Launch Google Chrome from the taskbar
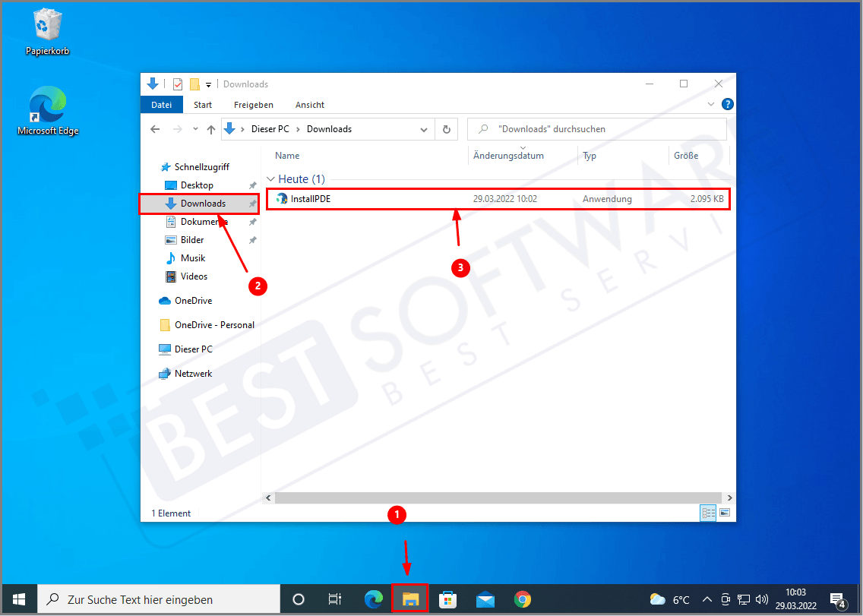This screenshot has height=616, width=863. (523, 599)
